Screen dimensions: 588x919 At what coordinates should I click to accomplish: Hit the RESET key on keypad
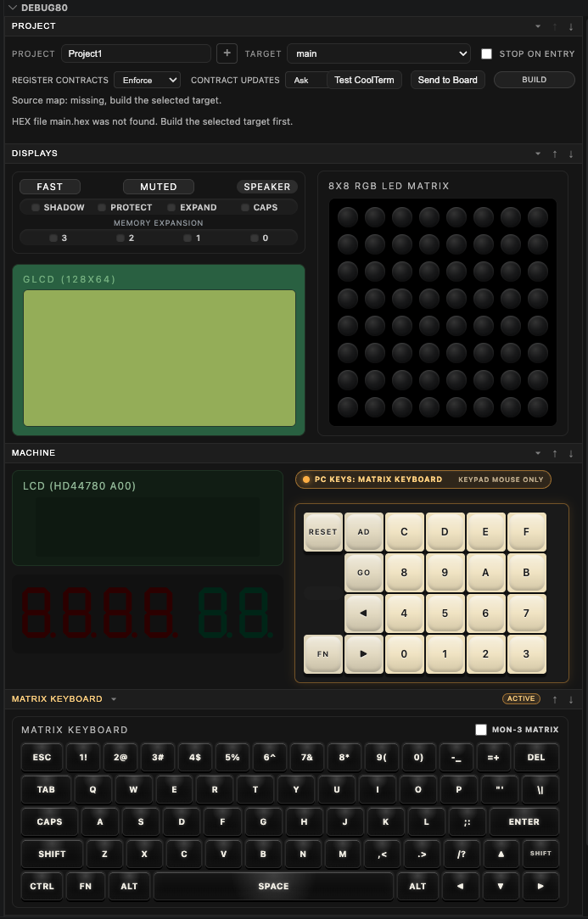(x=323, y=531)
